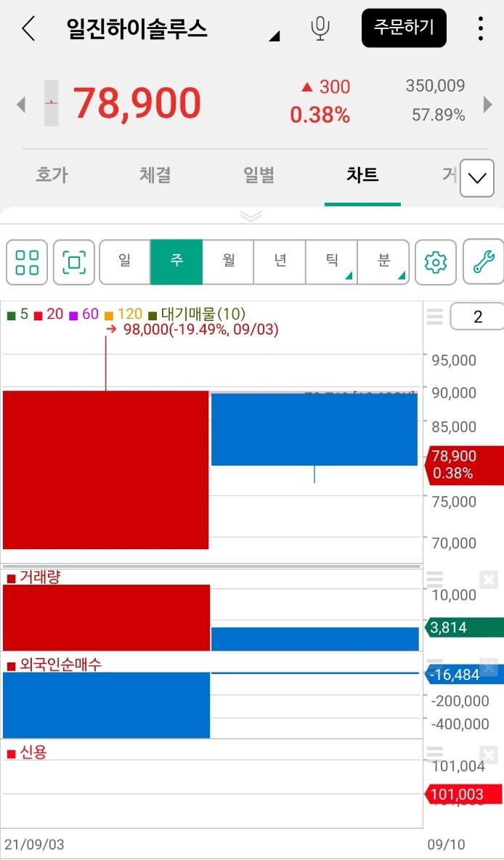Viewport: 504px width, 860px height.
Task: Tap the candle count box showing 2
Action: tap(477, 317)
